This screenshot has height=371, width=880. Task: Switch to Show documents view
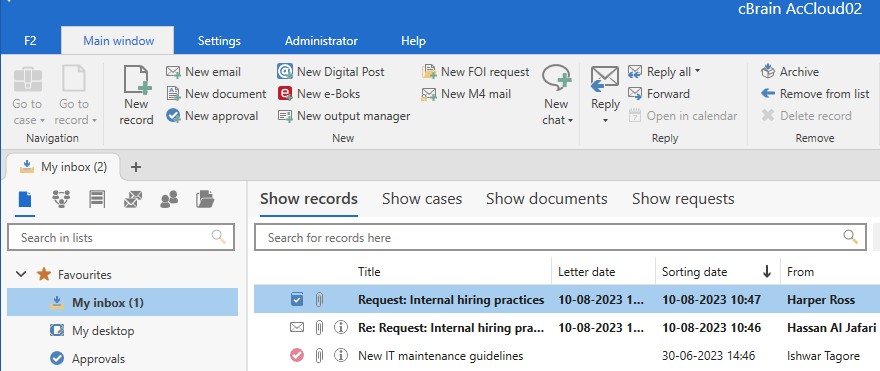[547, 199]
